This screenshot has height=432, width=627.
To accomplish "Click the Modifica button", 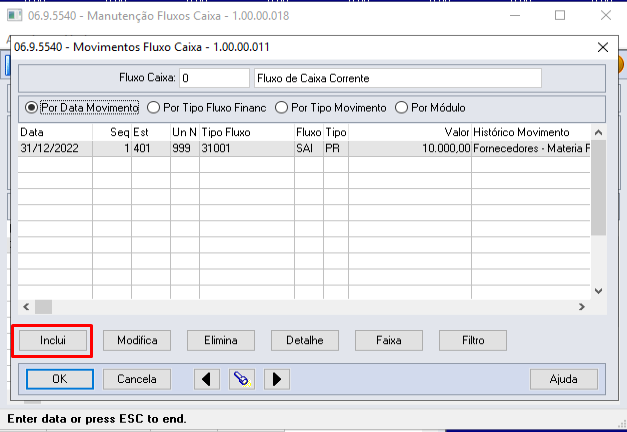I will (x=137, y=340).
